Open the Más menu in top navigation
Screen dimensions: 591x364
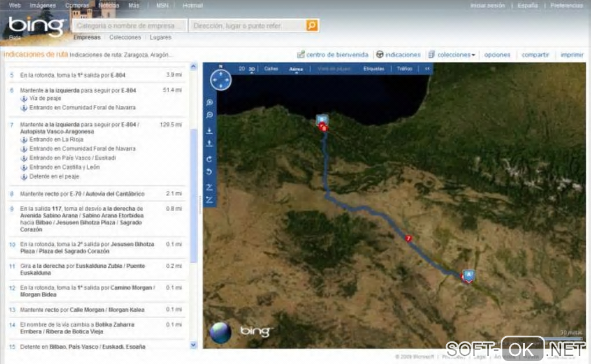click(134, 5)
